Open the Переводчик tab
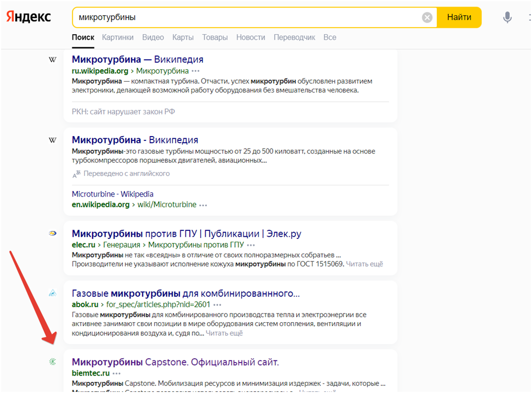532x393 pixels. 294,38
